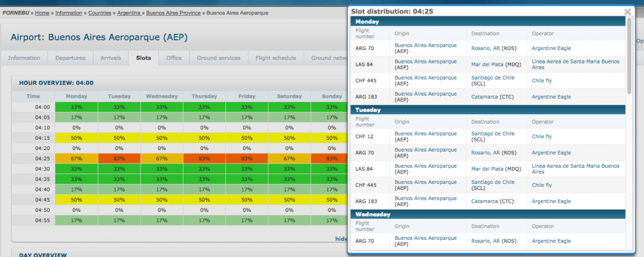Select Thursday 04:25 cell showing 83%
This screenshot has width=644, height=257.
[x=204, y=159]
